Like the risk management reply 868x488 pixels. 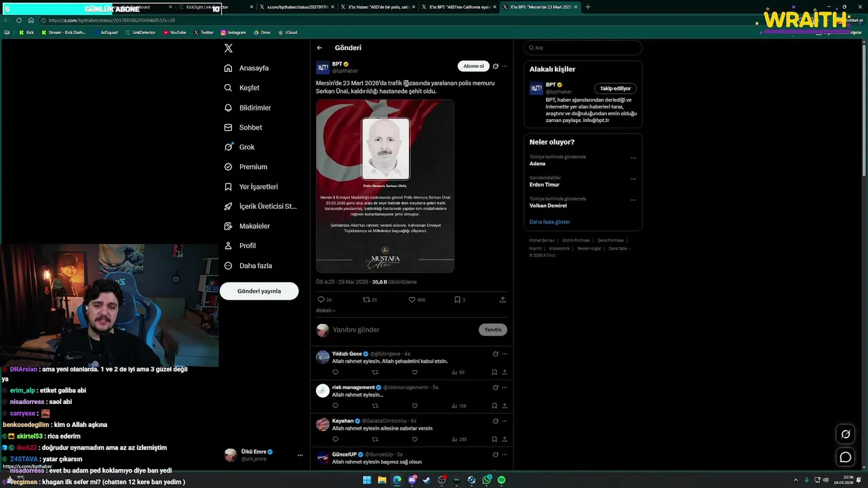coord(414,406)
